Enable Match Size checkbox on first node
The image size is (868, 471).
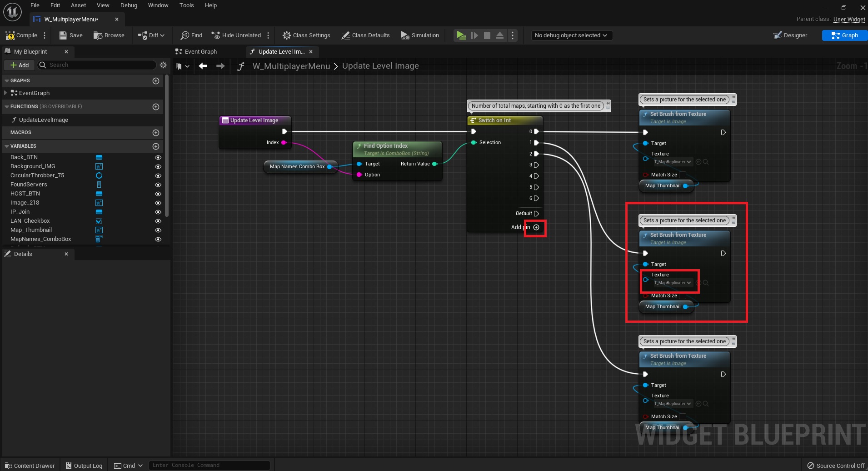(683, 175)
